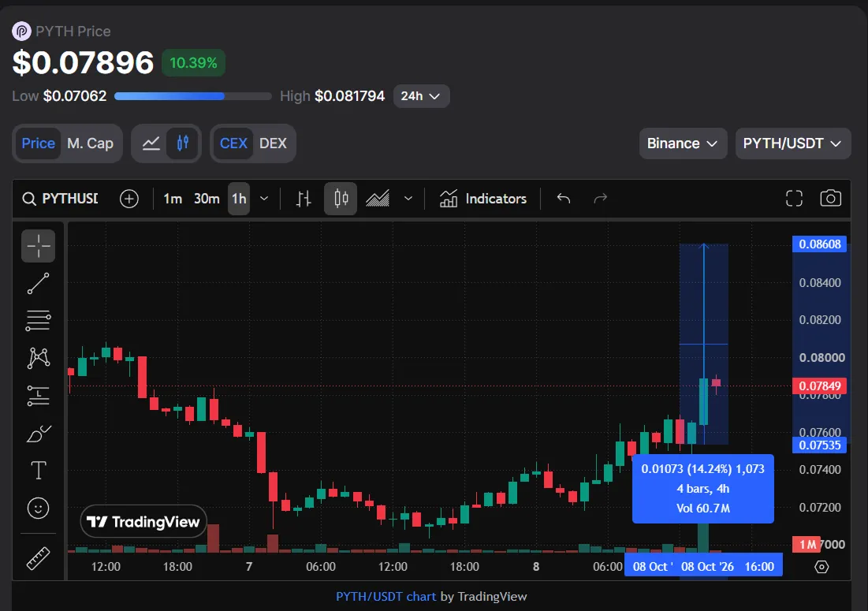This screenshot has height=611, width=868.
Task: Take a chart snapshot with camera icon
Action: tap(830, 199)
